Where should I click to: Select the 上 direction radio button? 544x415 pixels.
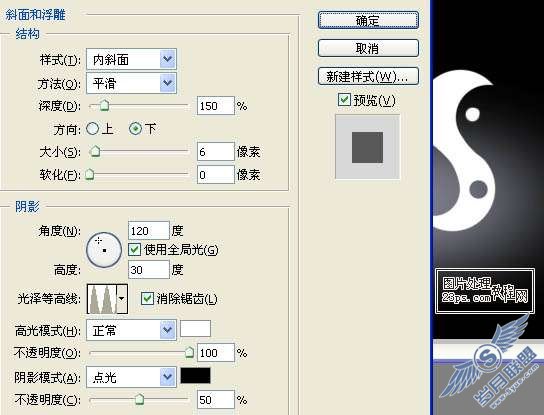click(x=92, y=129)
